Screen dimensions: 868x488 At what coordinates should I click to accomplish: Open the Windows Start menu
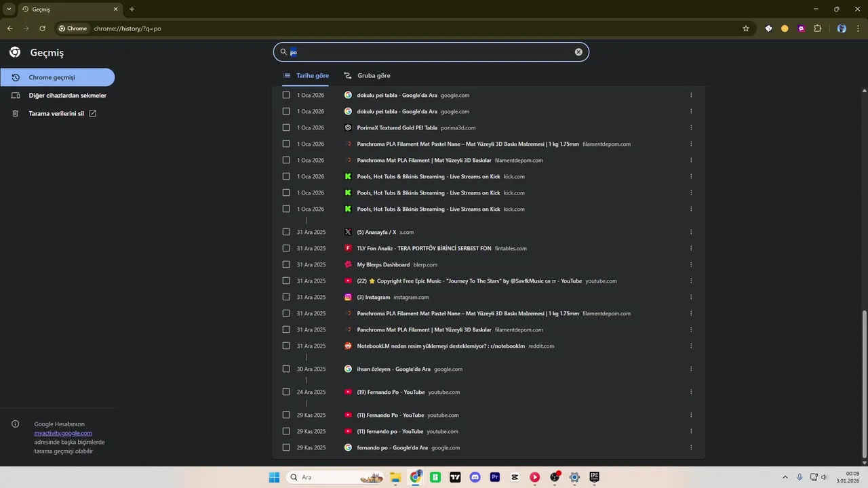pos(274,477)
